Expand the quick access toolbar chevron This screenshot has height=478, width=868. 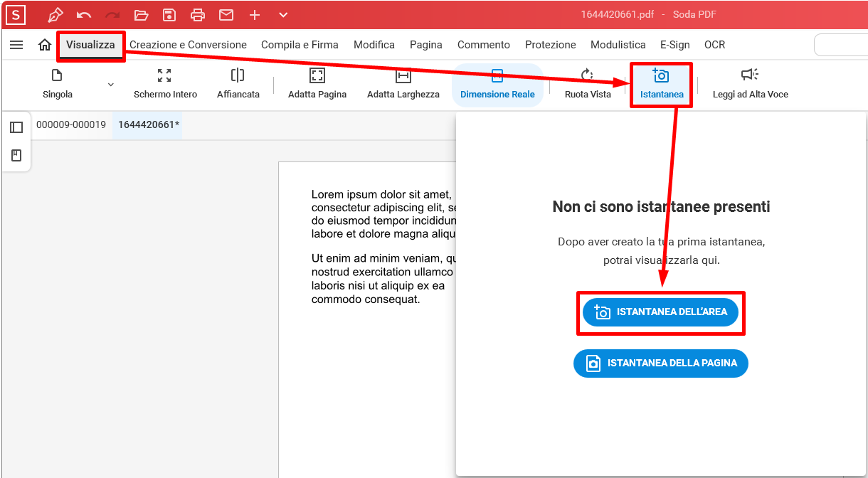pyautogui.click(x=283, y=15)
